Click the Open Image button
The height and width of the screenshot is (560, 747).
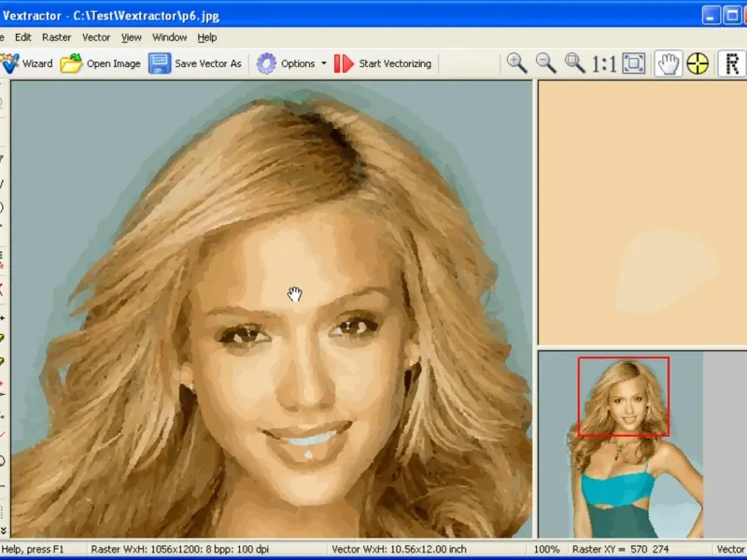pos(101,63)
